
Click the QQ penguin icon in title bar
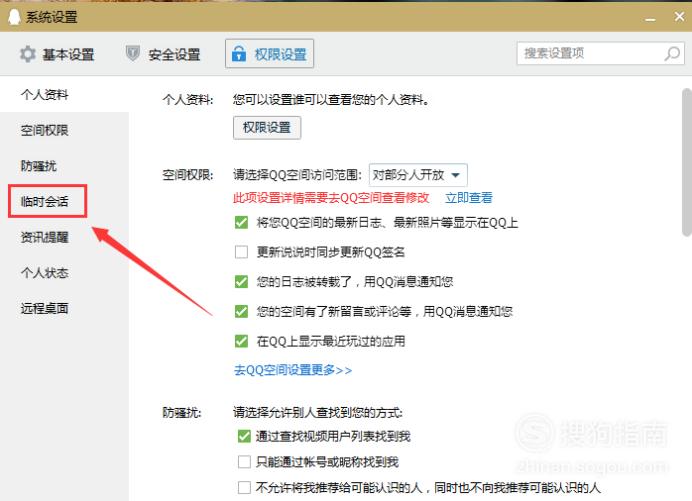point(14,17)
